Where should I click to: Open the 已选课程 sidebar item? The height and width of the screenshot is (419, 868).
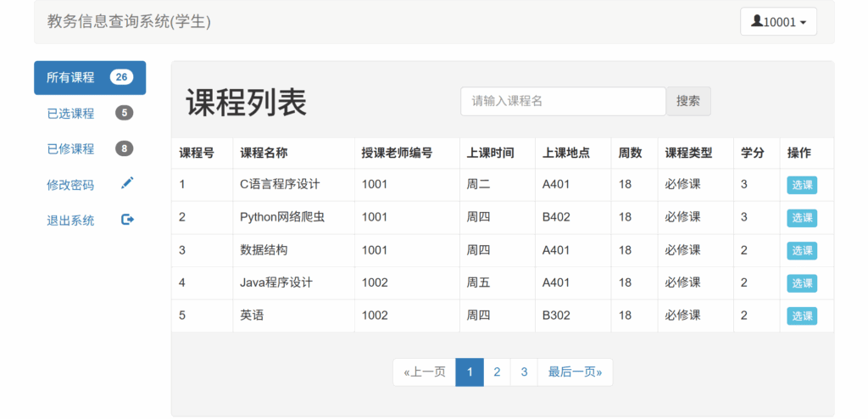point(90,114)
